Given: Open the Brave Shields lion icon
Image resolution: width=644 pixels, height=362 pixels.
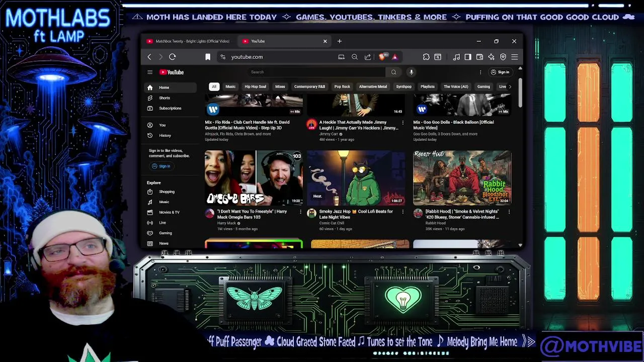Looking at the screenshot, I should click(382, 57).
